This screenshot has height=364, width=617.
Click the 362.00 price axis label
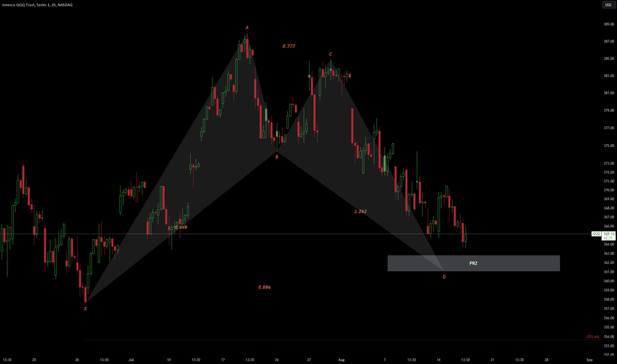[x=609, y=263]
